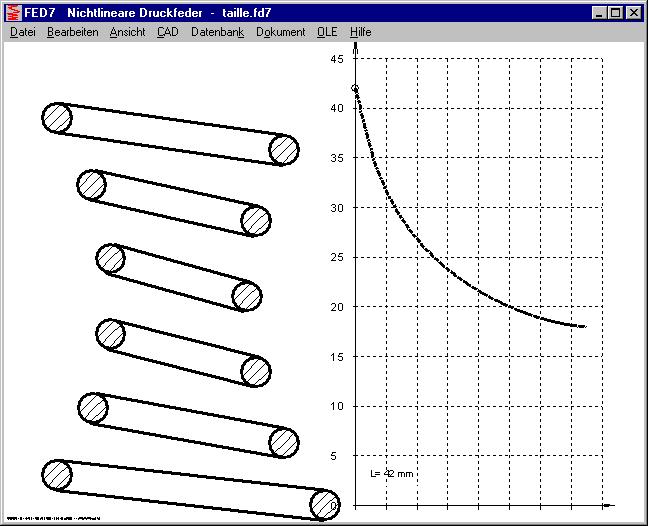Close the FED7 window
The width and height of the screenshot is (648, 526).
(633, 13)
